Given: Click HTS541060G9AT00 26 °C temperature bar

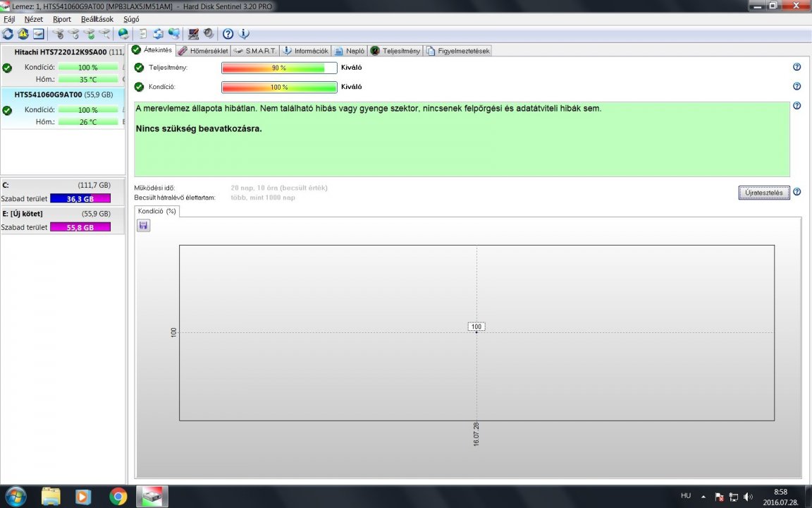Looking at the screenshot, I should point(88,122).
